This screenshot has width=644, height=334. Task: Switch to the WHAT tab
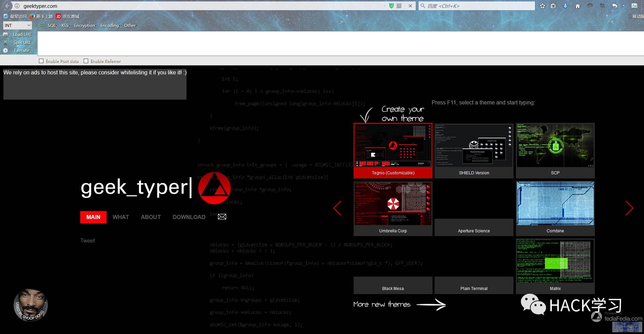tap(121, 217)
